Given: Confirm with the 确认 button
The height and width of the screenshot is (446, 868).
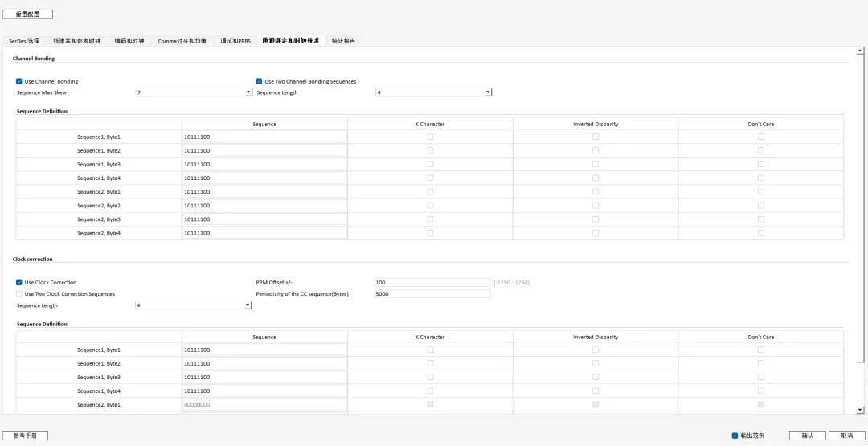Looking at the screenshot, I should tap(808, 436).
